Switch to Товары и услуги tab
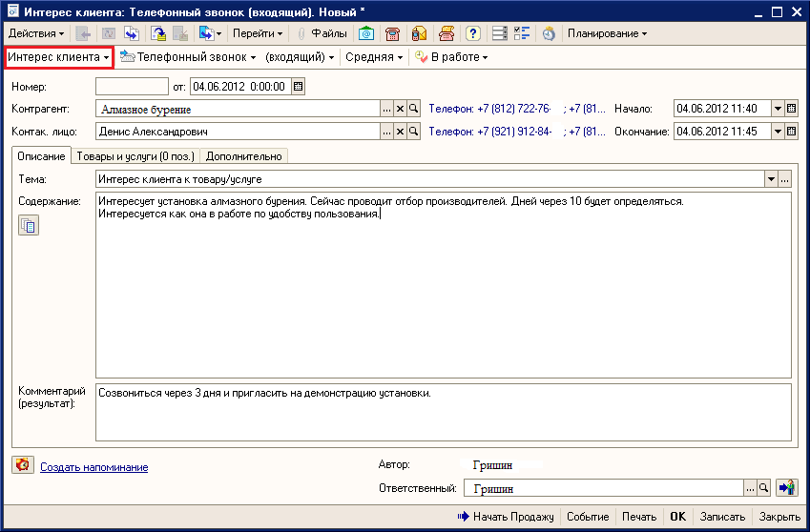The image size is (810, 532). (135, 156)
